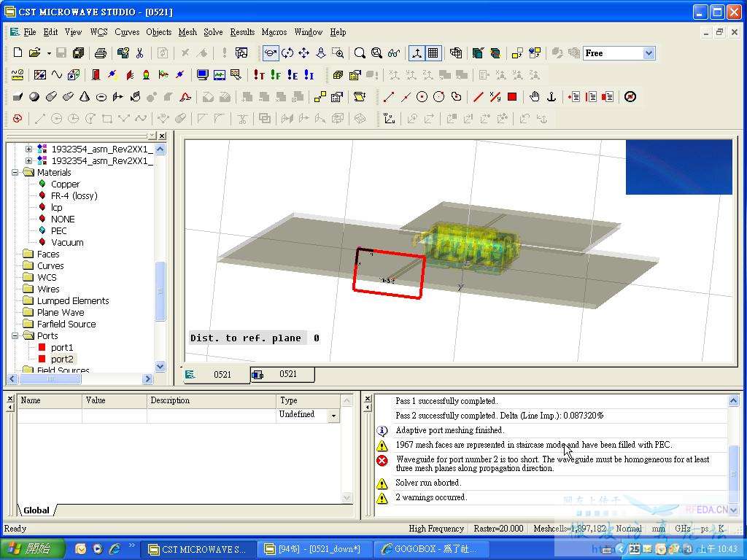747x560 pixels.
Task: Open Lumped Elements folder
Action: pos(73,301)
